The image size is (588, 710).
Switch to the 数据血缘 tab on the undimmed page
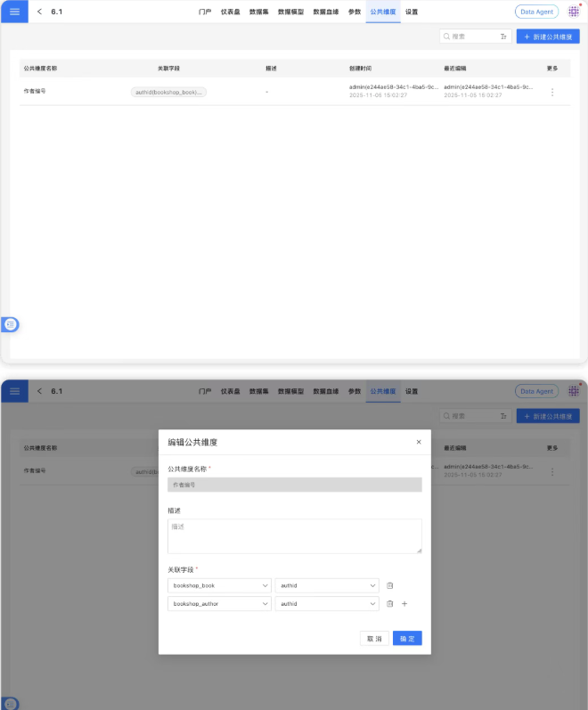click(326, 12)
